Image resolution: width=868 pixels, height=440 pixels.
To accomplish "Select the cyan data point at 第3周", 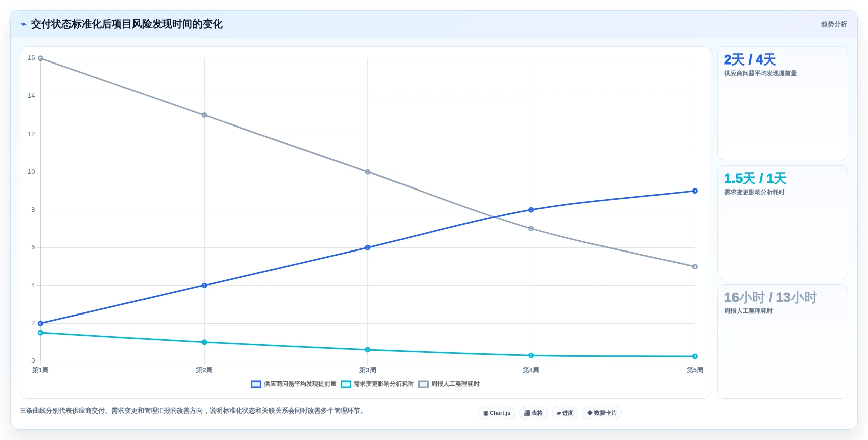I will 368,350.
